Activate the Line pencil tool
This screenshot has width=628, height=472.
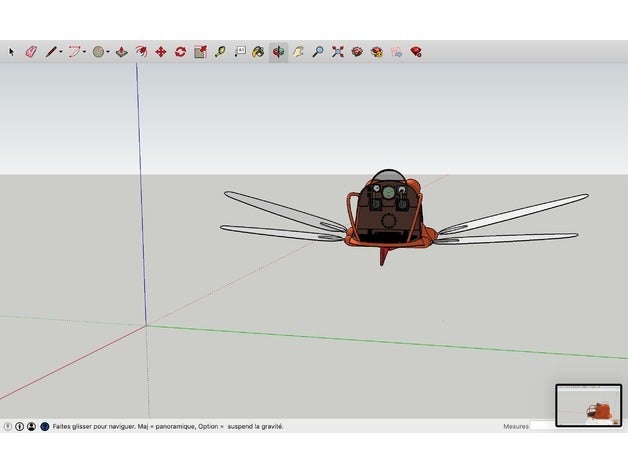pos(49,51)
